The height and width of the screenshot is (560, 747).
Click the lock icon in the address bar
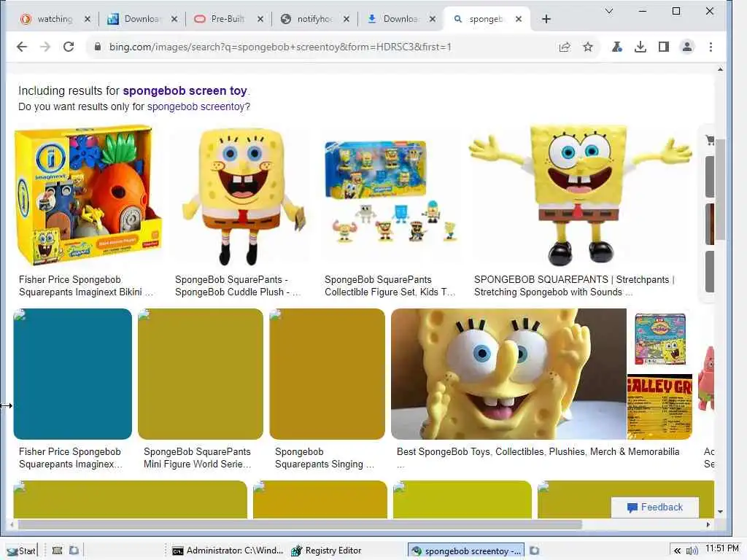[x=98, y=47]
